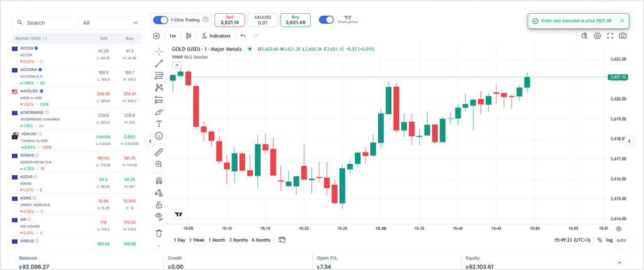Select the trend line drawing tool
The image size is (644, 270).
(158, 63)
